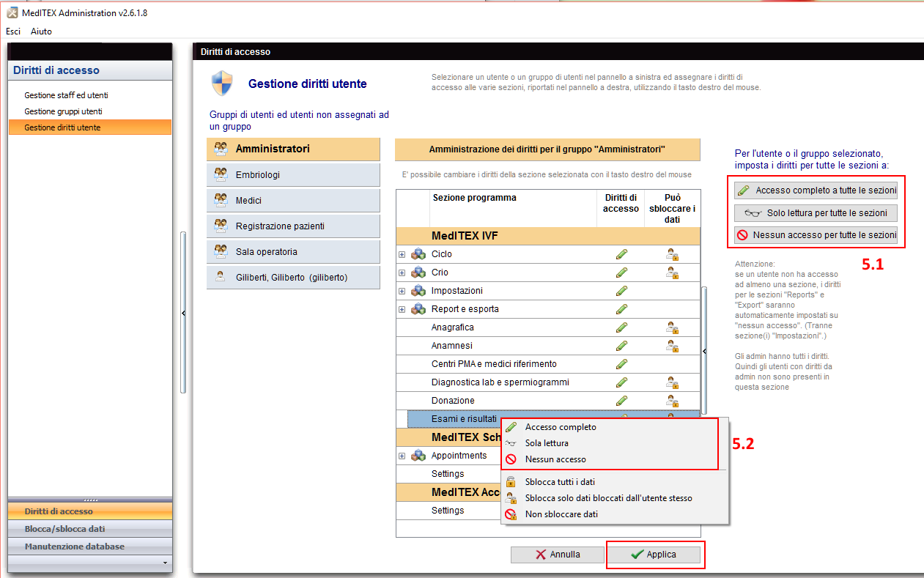
Task: Click the pencil access icon for Donazione
Action: point(621,401)
